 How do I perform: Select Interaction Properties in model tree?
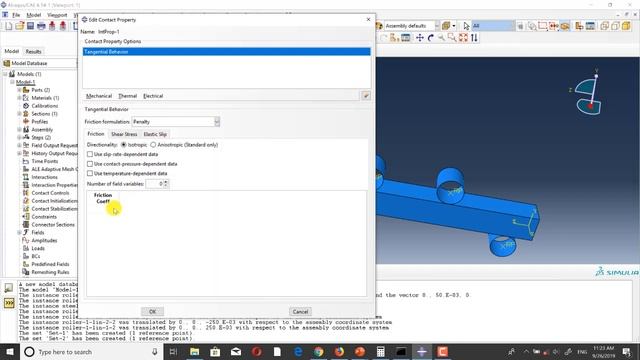[x=54, y=185]
